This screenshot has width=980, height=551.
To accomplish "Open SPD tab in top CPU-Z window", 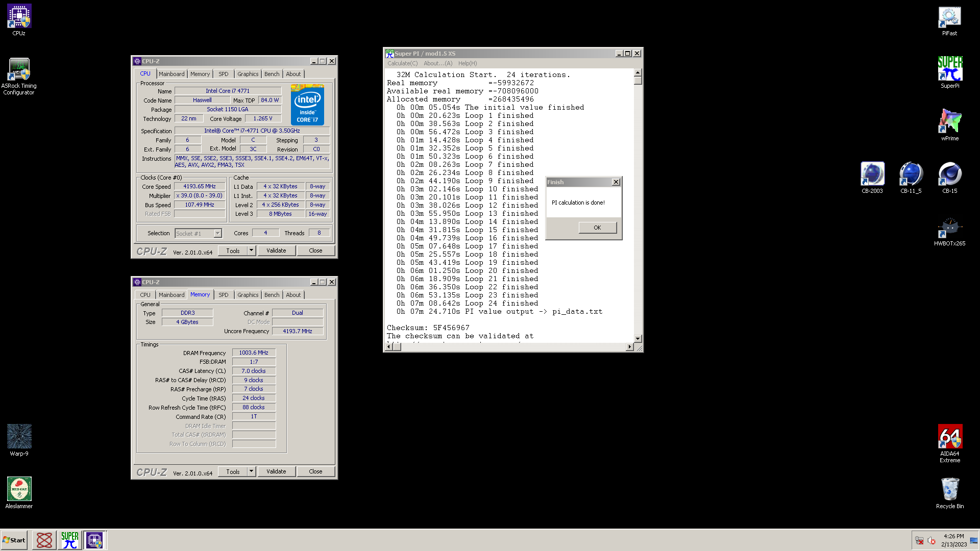I will pos(224,74).
